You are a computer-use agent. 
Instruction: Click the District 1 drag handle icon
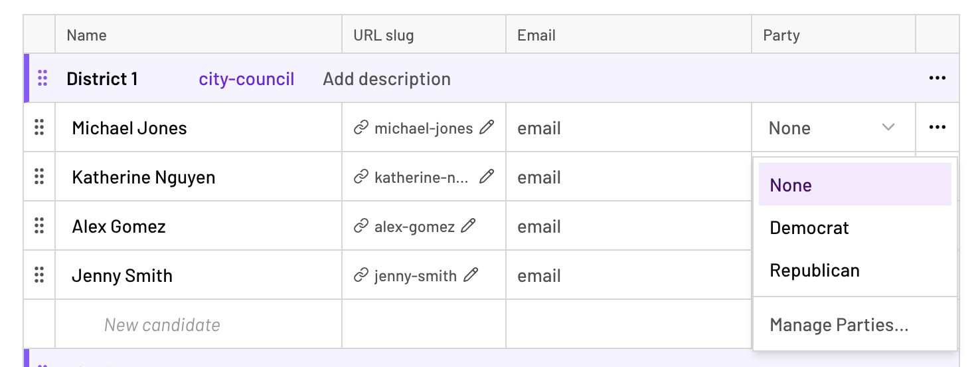(x=42, y=78)
